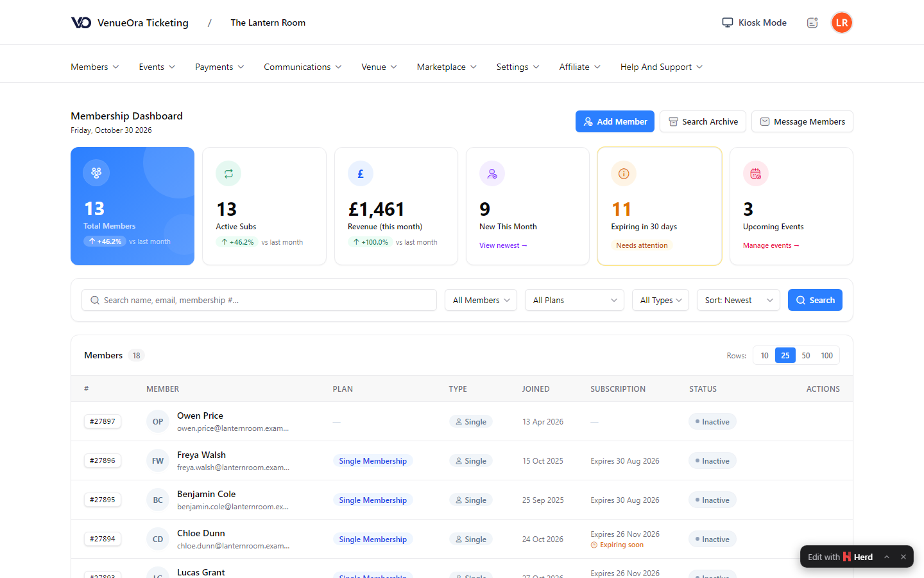Click the OP avatar for Owen Price
Viewport: 924px width, 578px height.
tap(158, 421)
